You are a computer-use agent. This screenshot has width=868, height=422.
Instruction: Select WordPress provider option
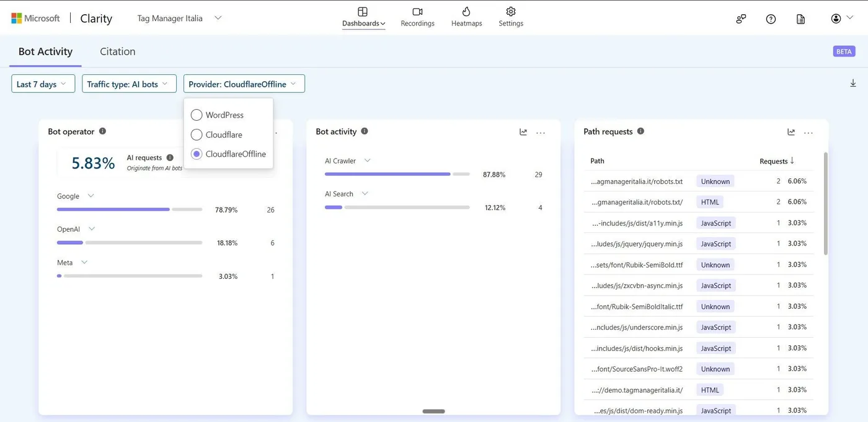[x=218, y=115]
